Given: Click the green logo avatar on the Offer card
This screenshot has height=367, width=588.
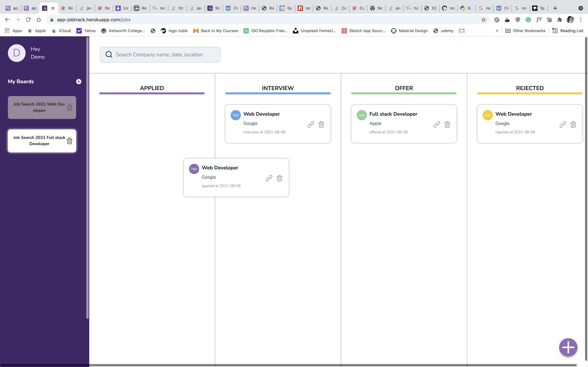Looking at the screenshot, I should pyautogui.click(x=361, y=115).
